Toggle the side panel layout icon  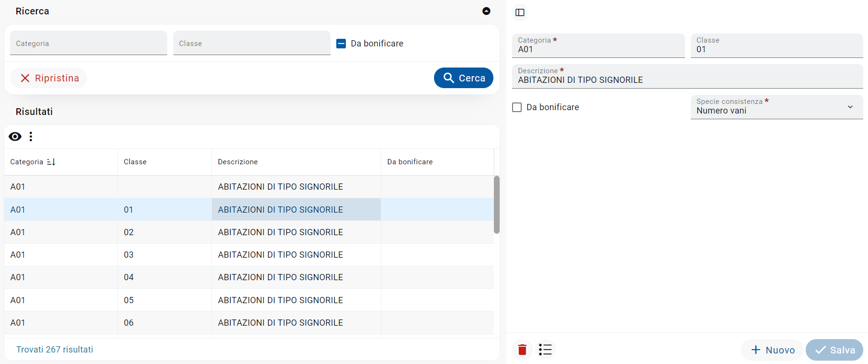click(x=520, y=12)
